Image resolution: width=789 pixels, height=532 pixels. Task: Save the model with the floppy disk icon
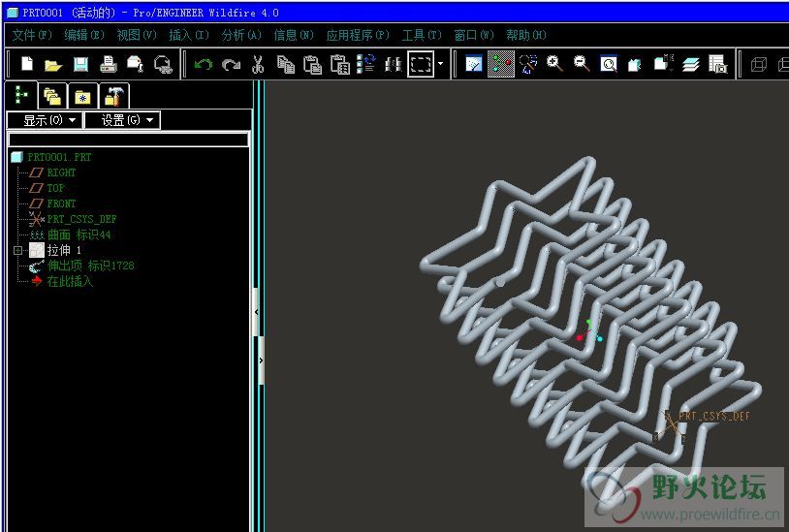click(x=81, y=64)
